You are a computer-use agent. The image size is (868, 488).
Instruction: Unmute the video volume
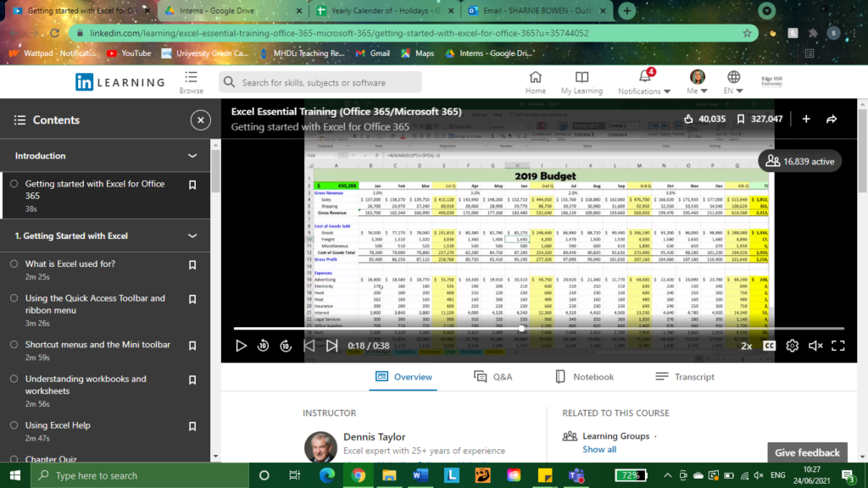click(815, 346)
